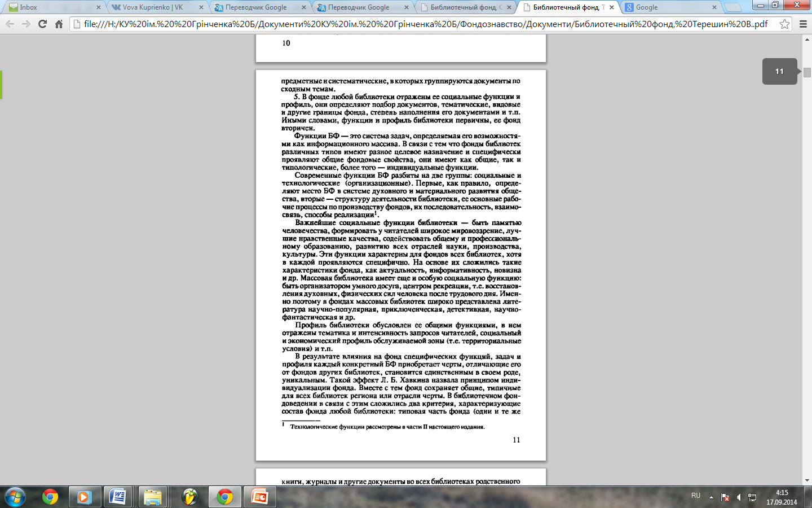
Task: Click the Show desktop strip at the taskbar edge
Action: (x=808, y=497)
